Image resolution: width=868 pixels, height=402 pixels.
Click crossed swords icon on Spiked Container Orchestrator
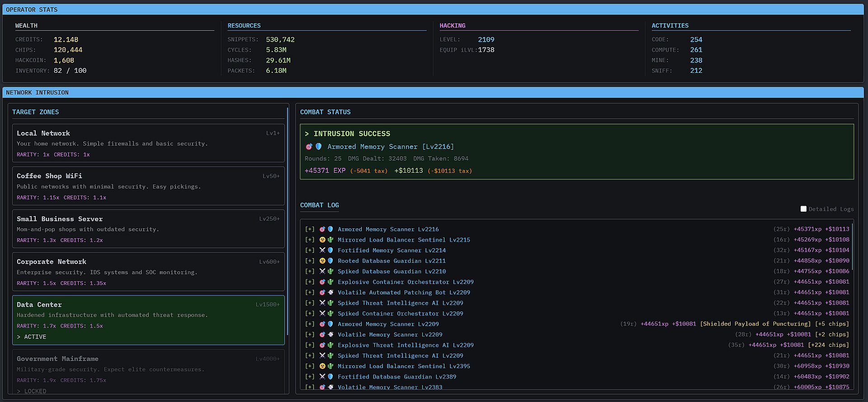(322, 313)
